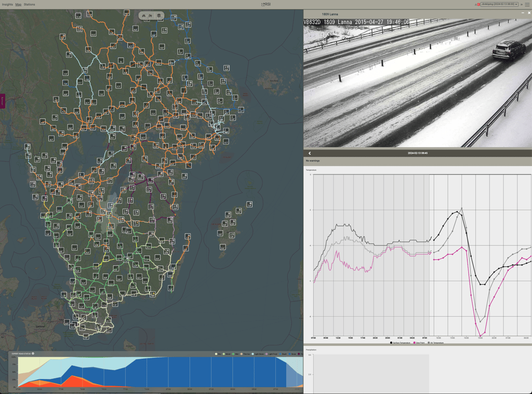Toggle the Light Frost legend entry
Image resolution: width=532 pixels, height=394 pixels.
point(272,354)
